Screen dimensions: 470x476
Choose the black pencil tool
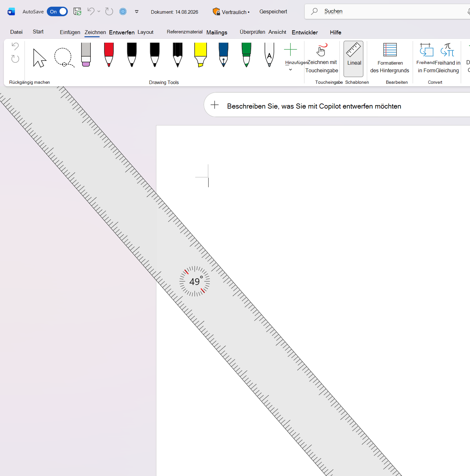(x=178, y=55)
